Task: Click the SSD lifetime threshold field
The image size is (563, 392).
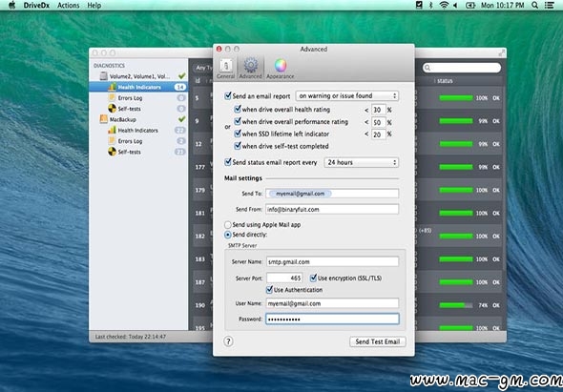Action: [x=379, y=134]
